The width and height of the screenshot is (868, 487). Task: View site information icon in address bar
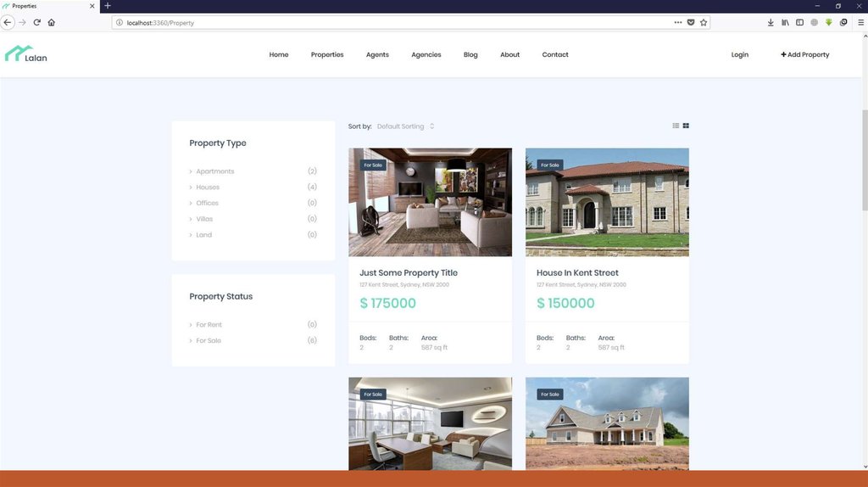119,23
